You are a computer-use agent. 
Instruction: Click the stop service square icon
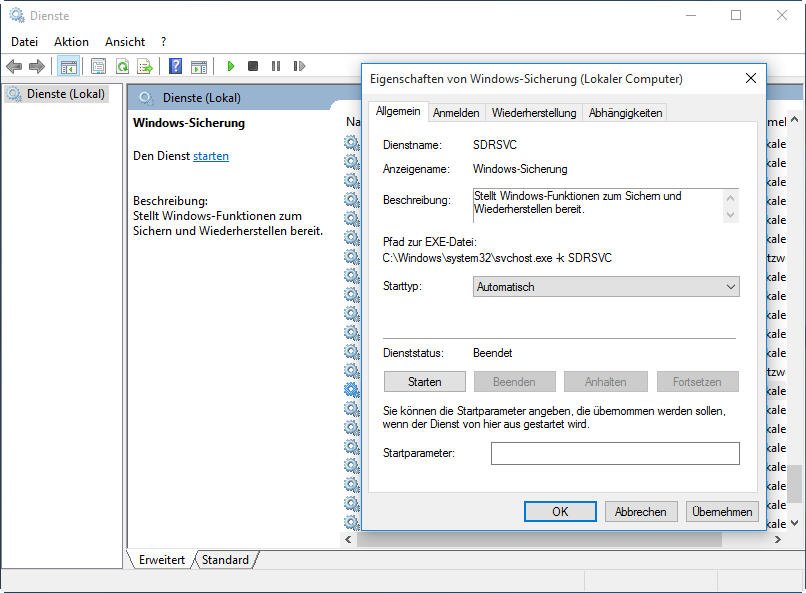tap(253, 67)
